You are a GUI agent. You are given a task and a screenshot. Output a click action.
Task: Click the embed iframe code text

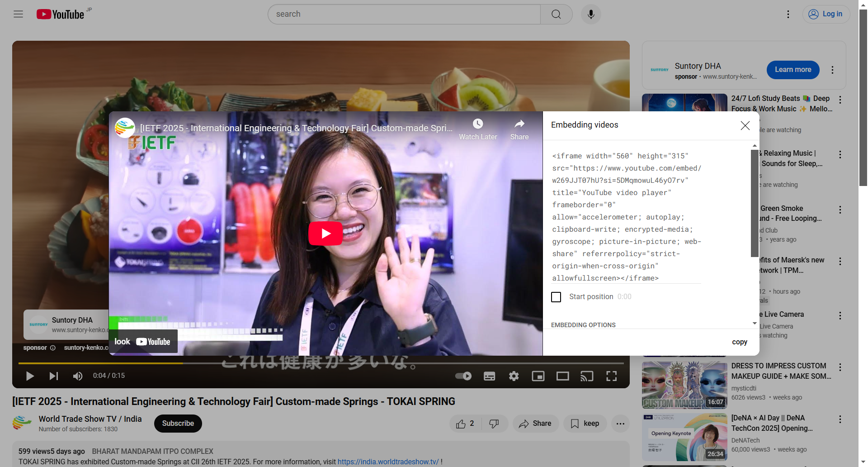pos(627,217)
